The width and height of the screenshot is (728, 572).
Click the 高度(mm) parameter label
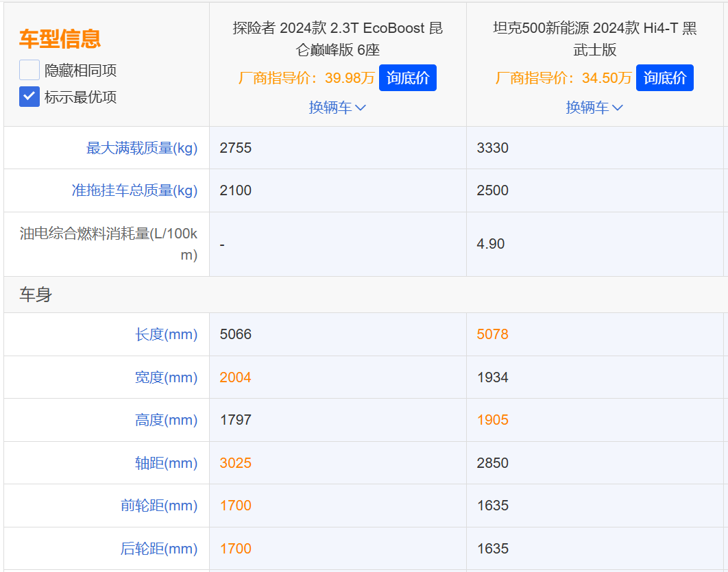point(166,420)
